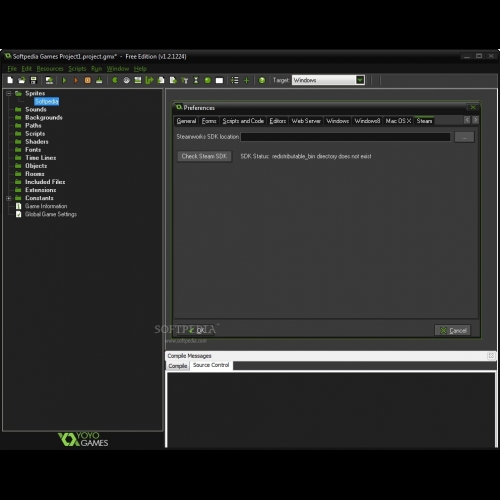Image resolution: width=500 pixels, height=500 pixels.
Task: Open help via green question mark icon
Action: click(262, 80)
